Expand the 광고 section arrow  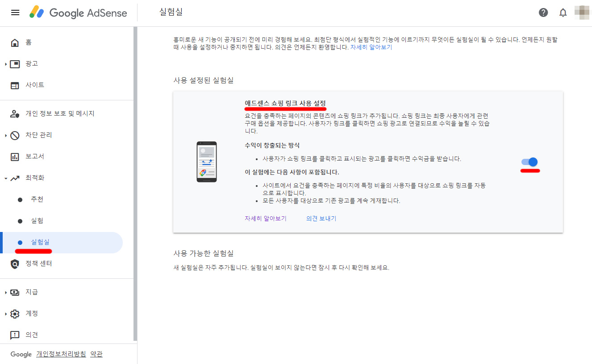6,64
